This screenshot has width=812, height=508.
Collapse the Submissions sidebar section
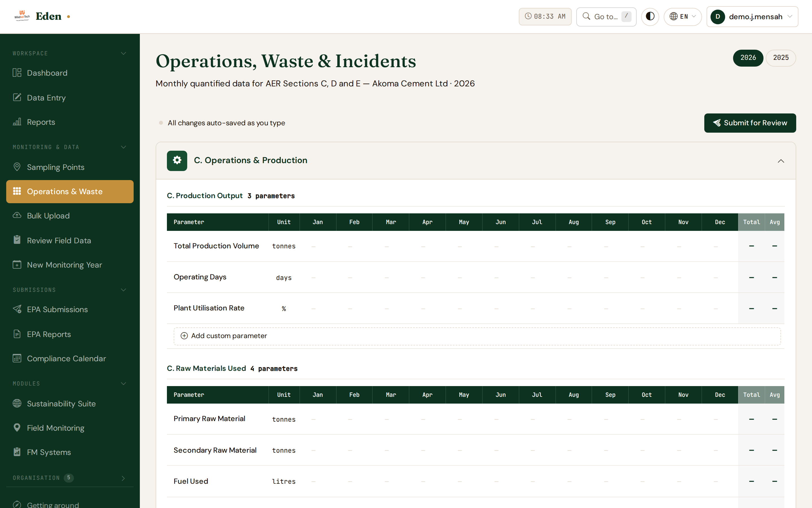point(123,290)
